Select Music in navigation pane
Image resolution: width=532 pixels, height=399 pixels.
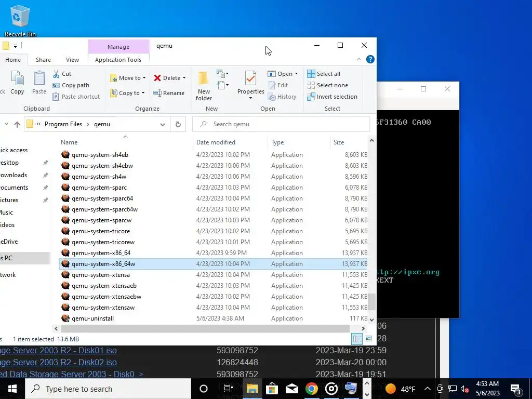tap(7, 212)
